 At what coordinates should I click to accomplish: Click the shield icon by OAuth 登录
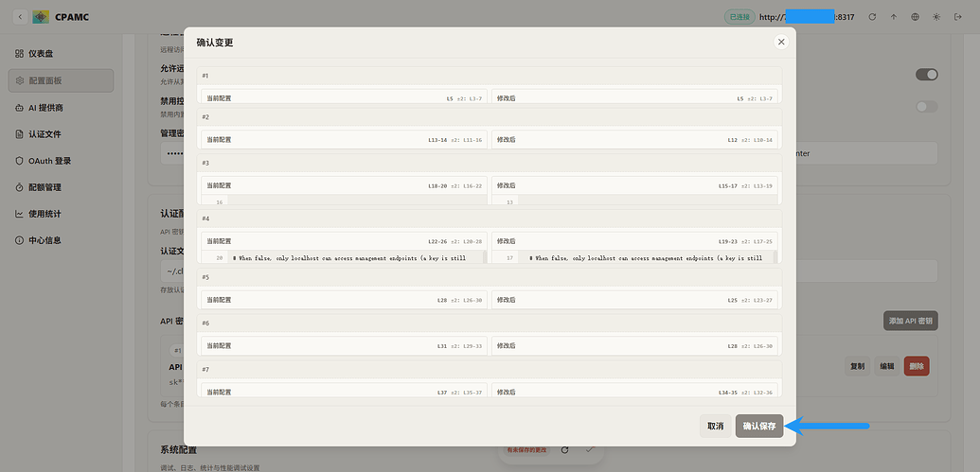tap(19, 161)
